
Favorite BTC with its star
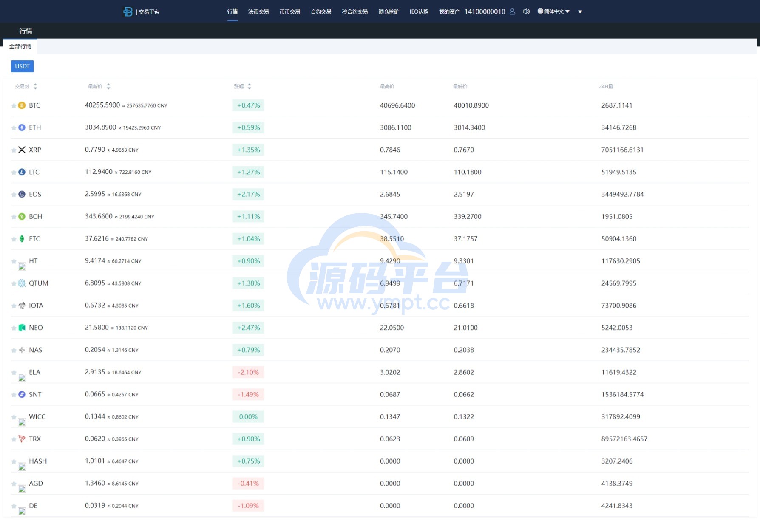14,105
